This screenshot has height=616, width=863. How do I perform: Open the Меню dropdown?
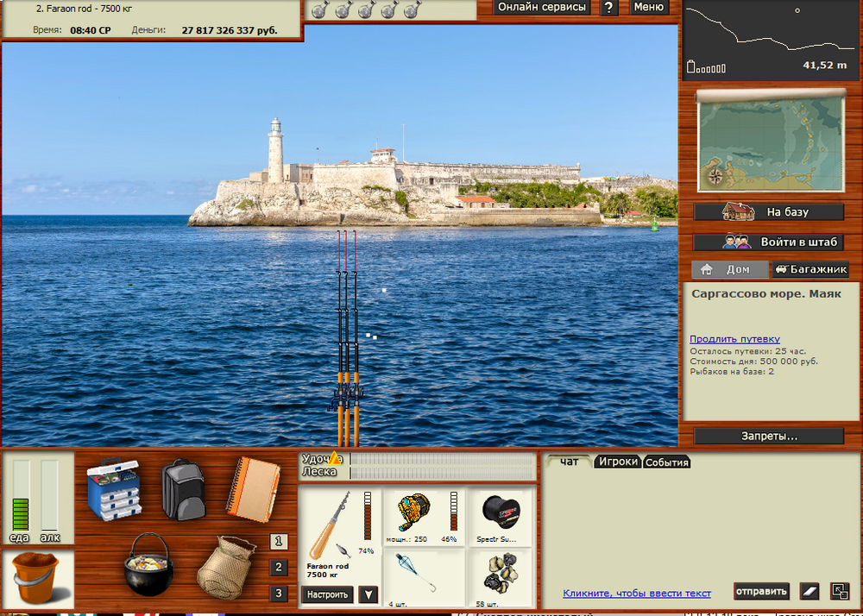(x=649, y=7)
